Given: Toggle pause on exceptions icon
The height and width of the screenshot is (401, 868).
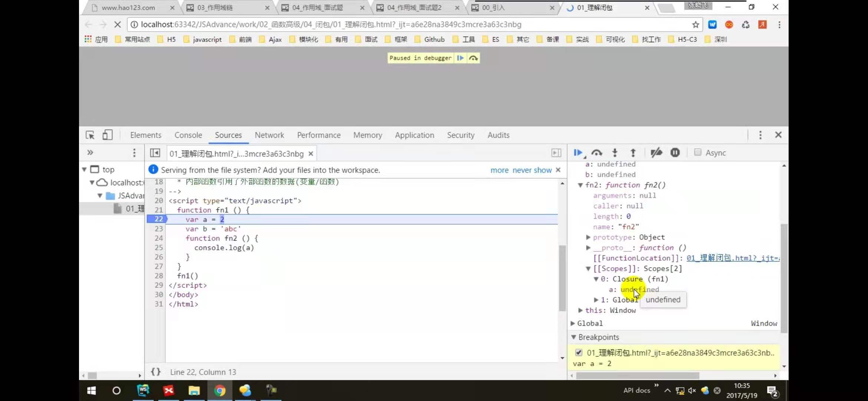Looking at the screenshot, I should [x=675, y=153].
